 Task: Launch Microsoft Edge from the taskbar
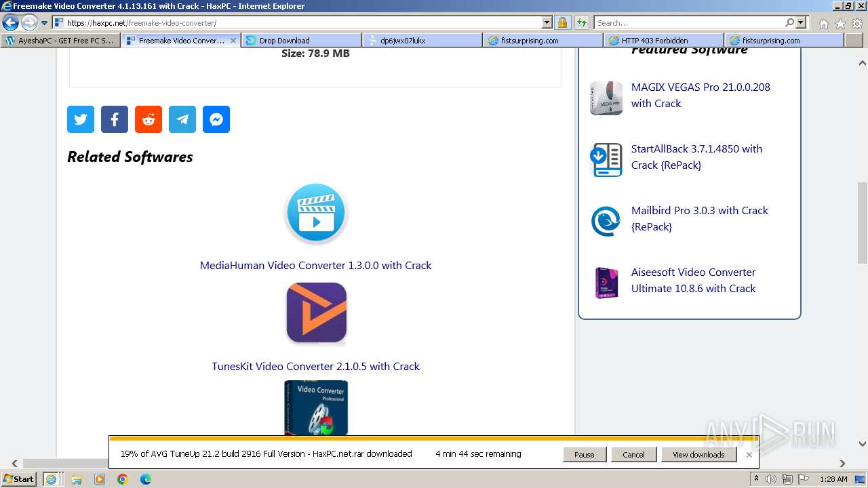pyautogui.click(x=146, y=479)
